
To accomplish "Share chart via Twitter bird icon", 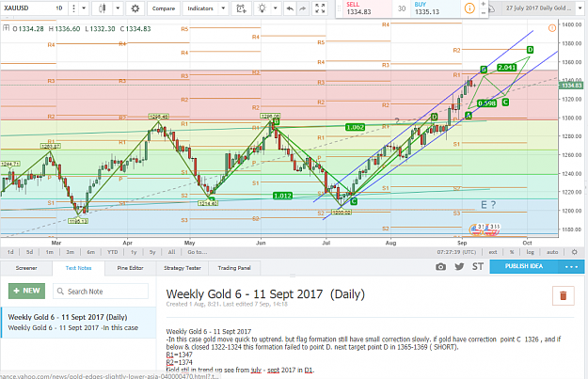I will tap(459, 266).
